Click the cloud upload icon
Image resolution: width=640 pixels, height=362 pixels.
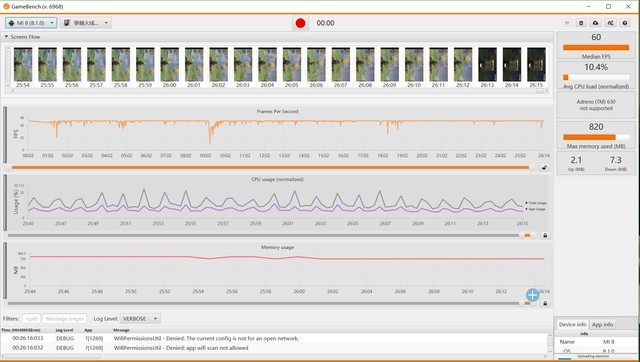tap(596, 23)
